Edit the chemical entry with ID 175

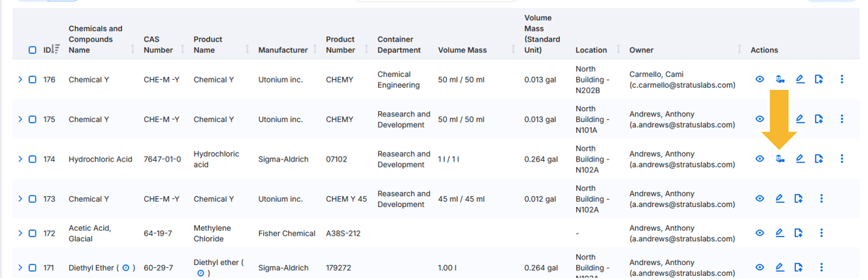(x=800, y=119)
